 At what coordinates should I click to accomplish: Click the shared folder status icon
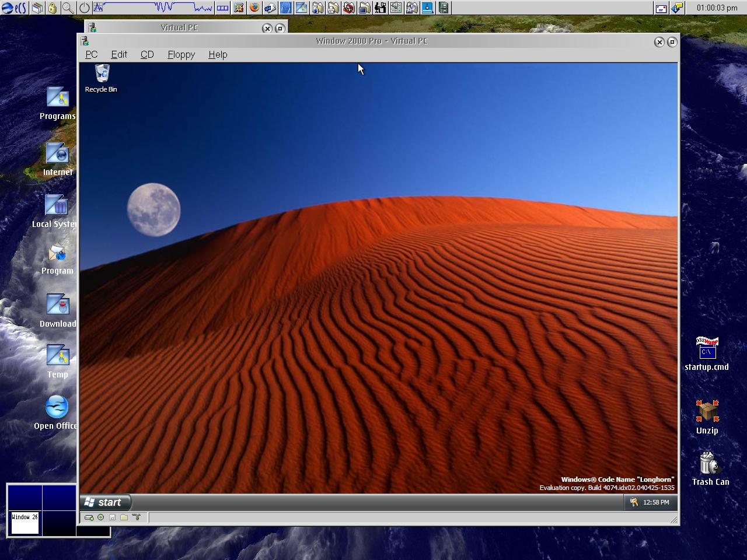[x=124, y=517]
